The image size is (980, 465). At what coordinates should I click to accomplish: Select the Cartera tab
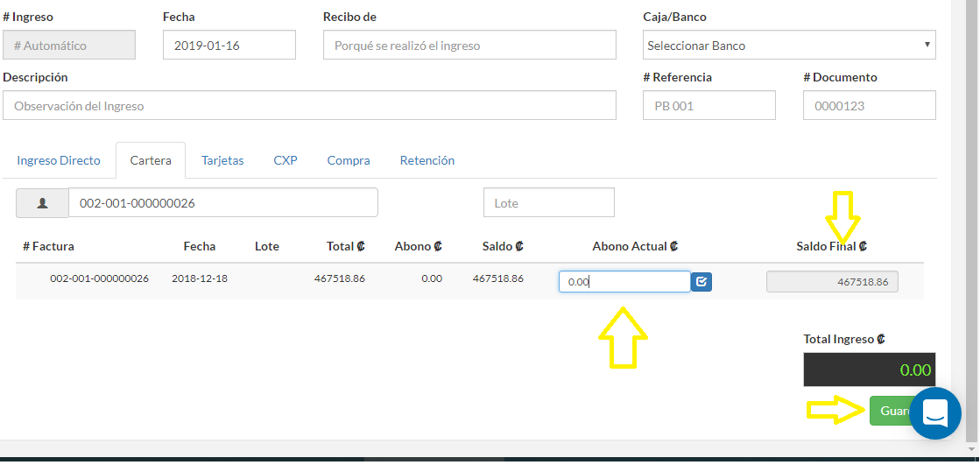point(151,160)
